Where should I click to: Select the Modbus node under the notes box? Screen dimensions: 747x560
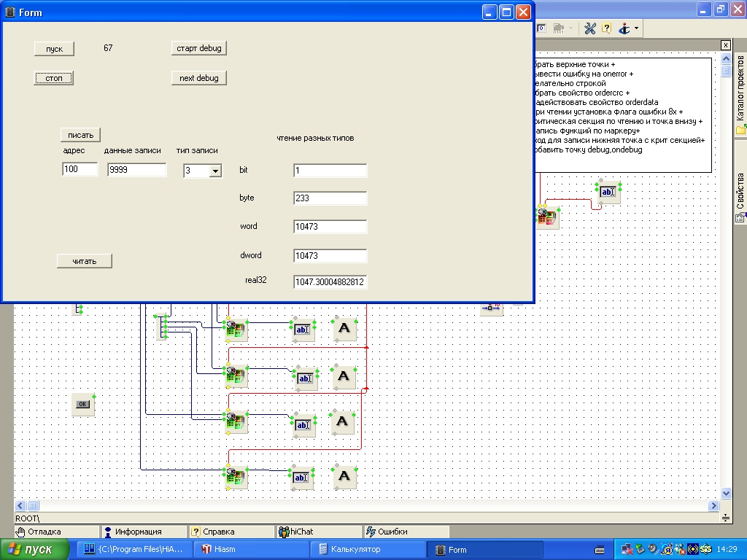[547, 217]
